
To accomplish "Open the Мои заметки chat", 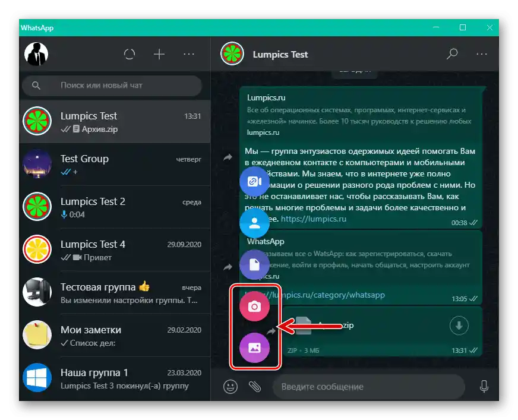I will click(x=115, y=336).
